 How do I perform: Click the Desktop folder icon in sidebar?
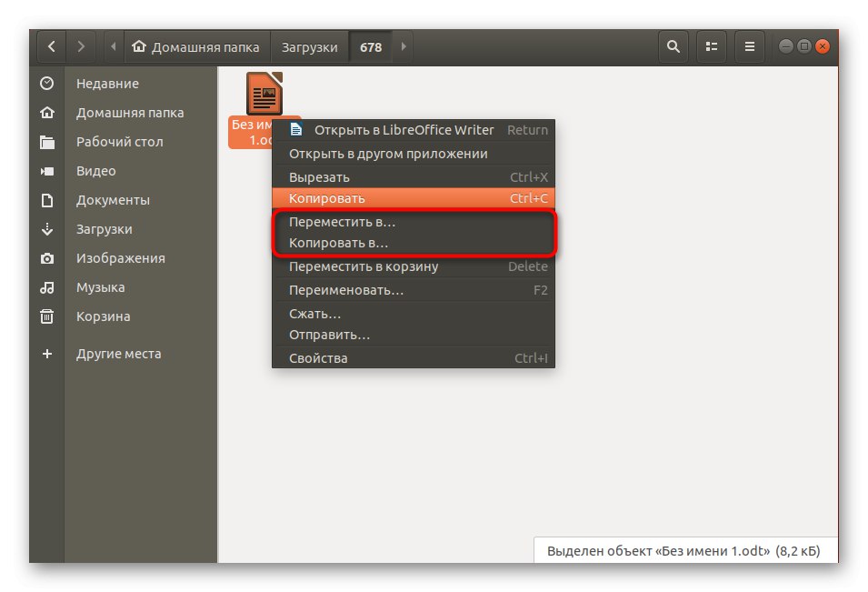pyautogui.click(x=47, y=142)
